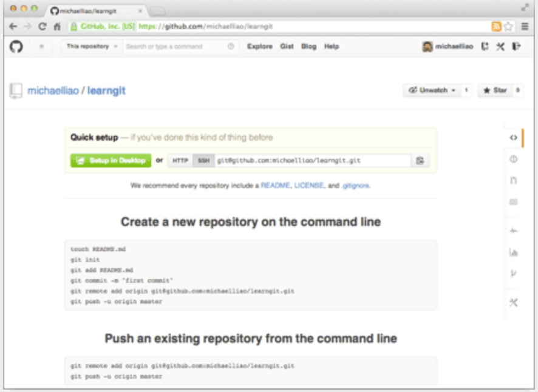Click the browser forward arrow
538x392 pixels.
pos(28,27)
